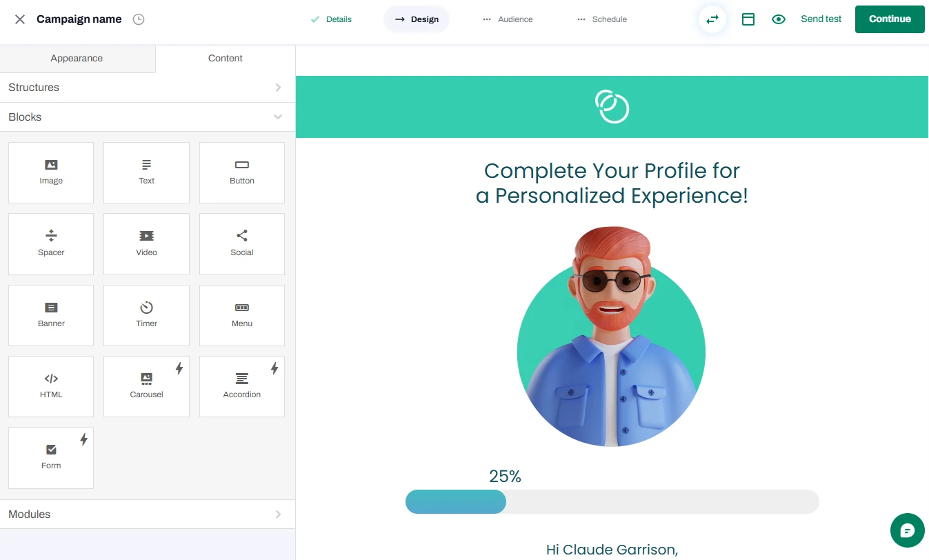Select the email progress bar
Screen dimensions: 929x560
[x=612, y=501]
